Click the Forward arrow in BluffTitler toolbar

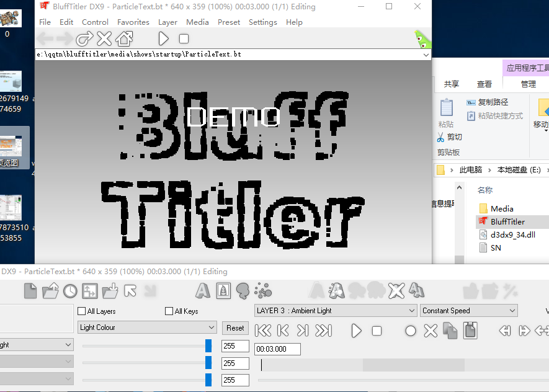[x=65, y=38]
